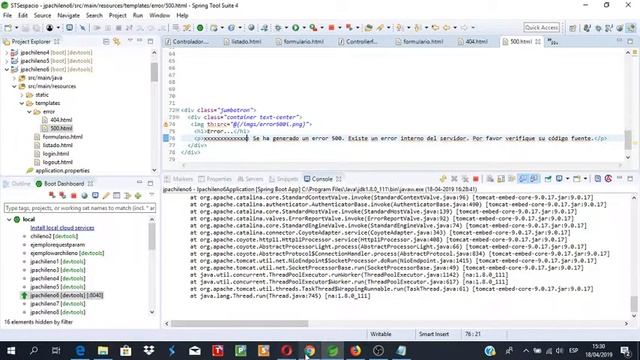Expand the static folder
The height and width of the screenshot is (360, 640).
pyautogui.click(x=22, y=95)
